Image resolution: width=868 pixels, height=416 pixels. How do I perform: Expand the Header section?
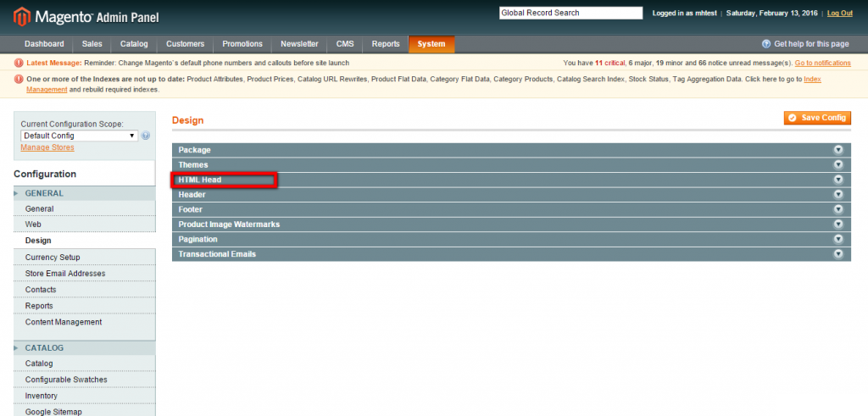coord(511,195)
